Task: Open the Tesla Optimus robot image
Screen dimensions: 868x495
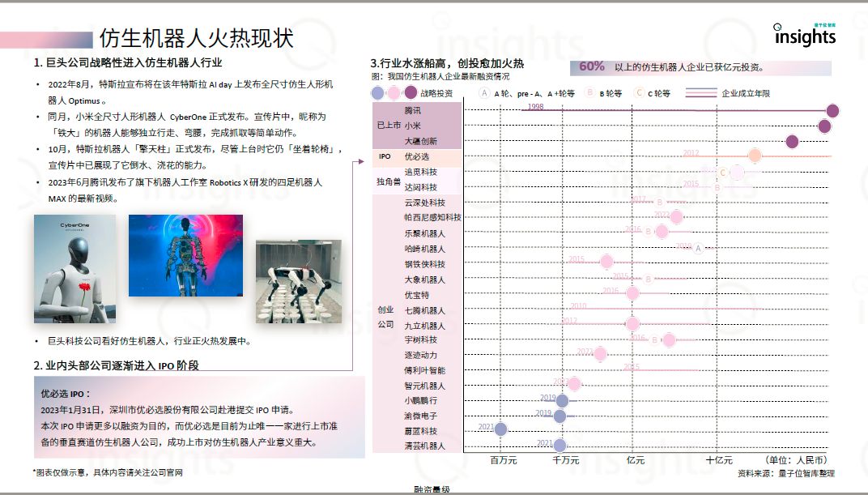Action: 185,255
